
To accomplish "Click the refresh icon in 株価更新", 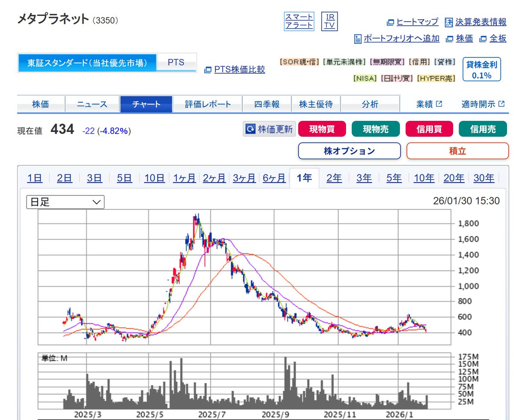I will pos(250,129).
